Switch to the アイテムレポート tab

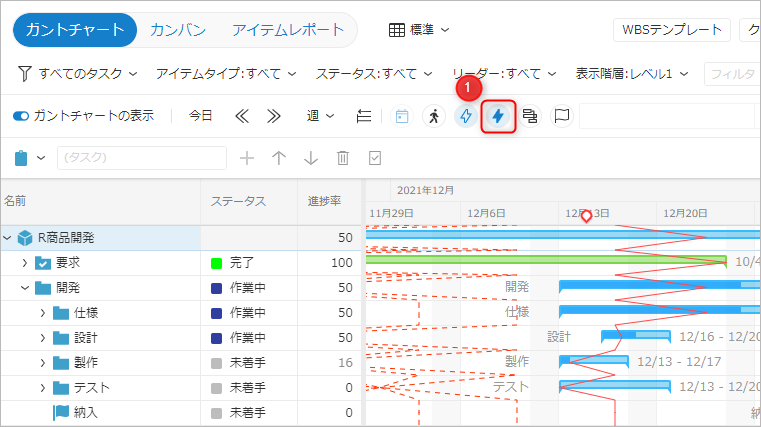tap(287, 30)
